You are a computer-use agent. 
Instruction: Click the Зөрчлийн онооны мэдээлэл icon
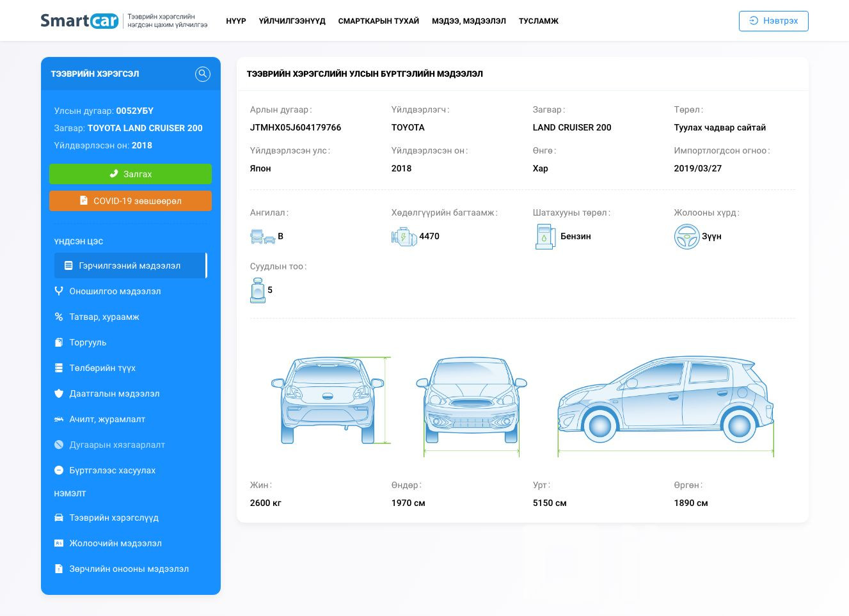[x=59, y=569]
